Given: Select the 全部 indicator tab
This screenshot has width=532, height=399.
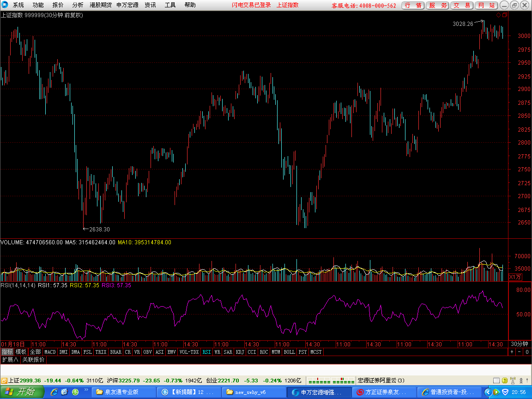Looking at the screenshot, I should click(x=35, y=352).
